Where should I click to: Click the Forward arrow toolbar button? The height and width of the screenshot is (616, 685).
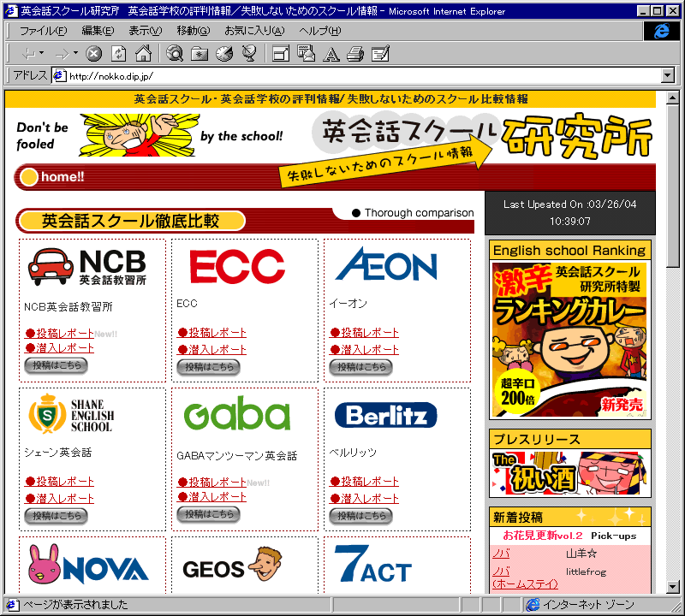[x=62, y=54]
